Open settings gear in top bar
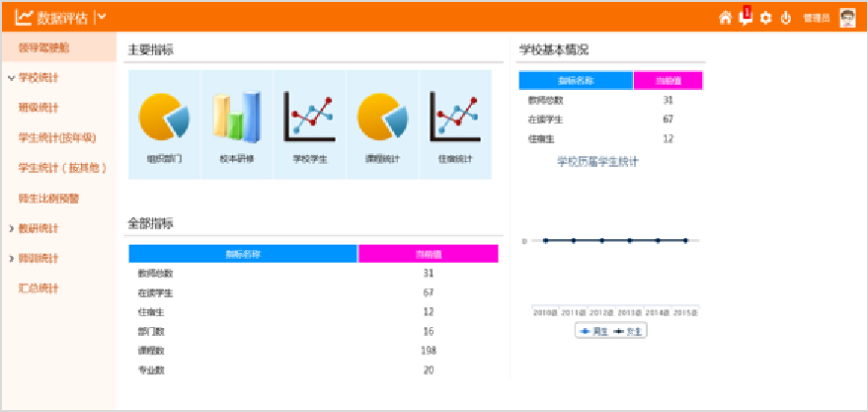Viewport: 868px width, 412px height. (765, 18)
